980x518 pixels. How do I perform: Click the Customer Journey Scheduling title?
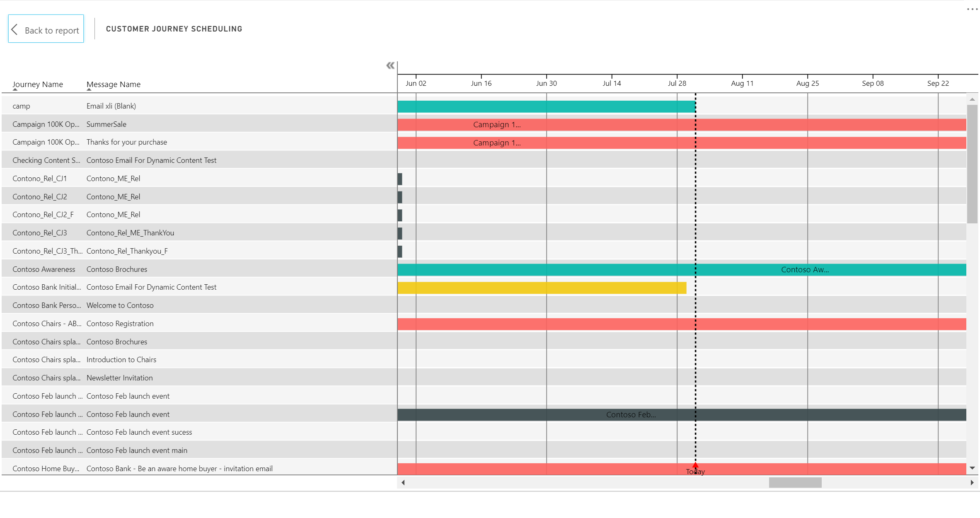174,29
